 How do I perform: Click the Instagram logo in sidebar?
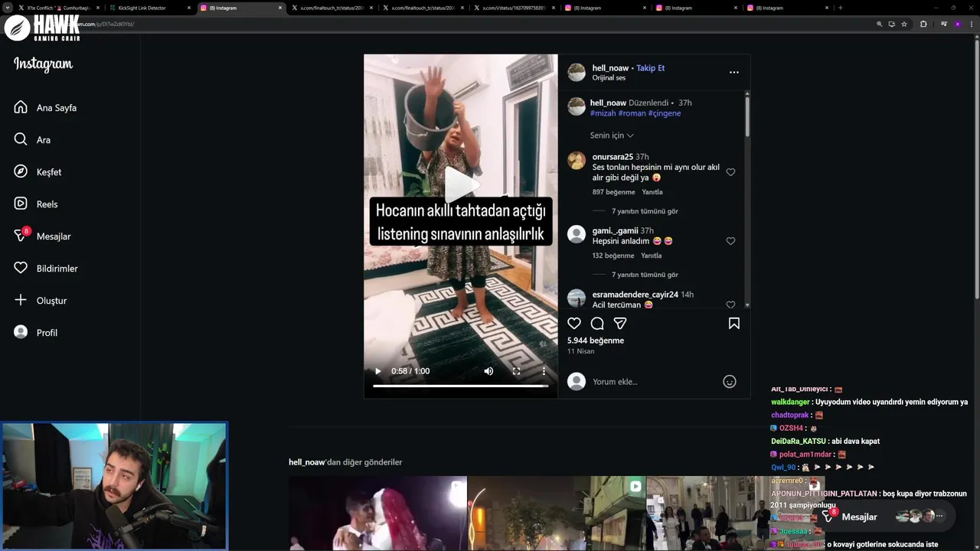click(43, 64)
